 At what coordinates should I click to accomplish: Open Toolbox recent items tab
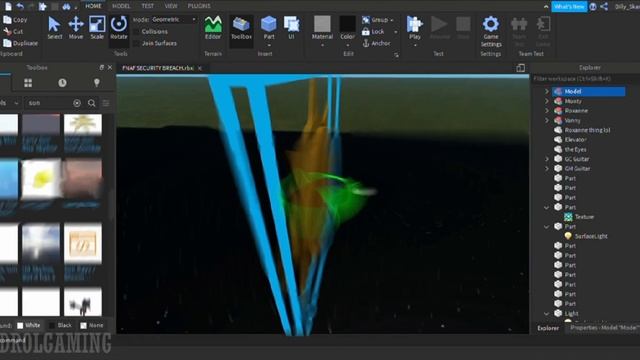(x=62, y=83)
